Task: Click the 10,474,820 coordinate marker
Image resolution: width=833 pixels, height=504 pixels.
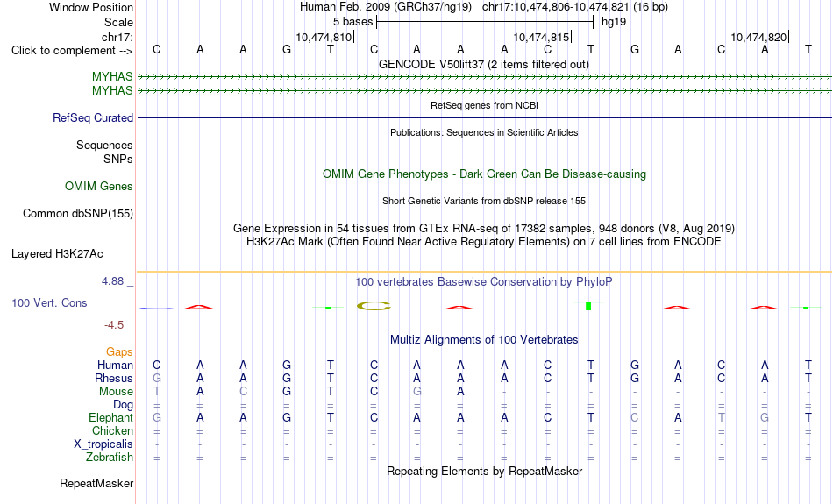Action: (x=758, y=37)
